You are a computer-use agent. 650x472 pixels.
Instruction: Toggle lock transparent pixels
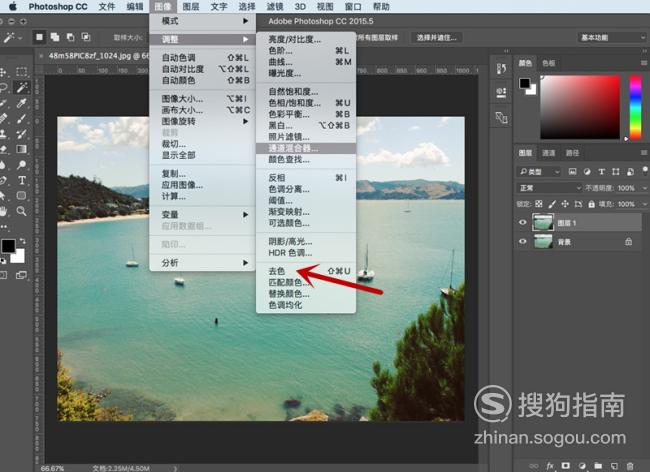click(538, 204)
